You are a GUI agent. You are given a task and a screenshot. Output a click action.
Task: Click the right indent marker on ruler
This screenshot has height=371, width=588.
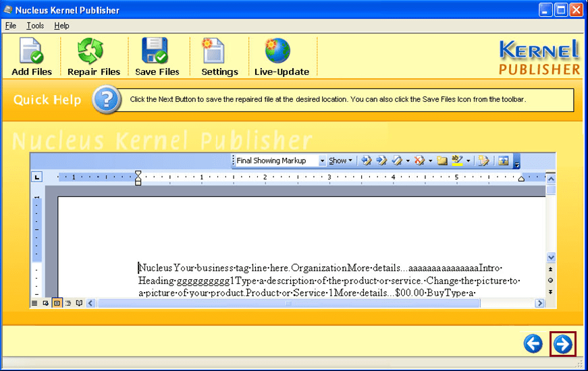[x=521, y=179]
